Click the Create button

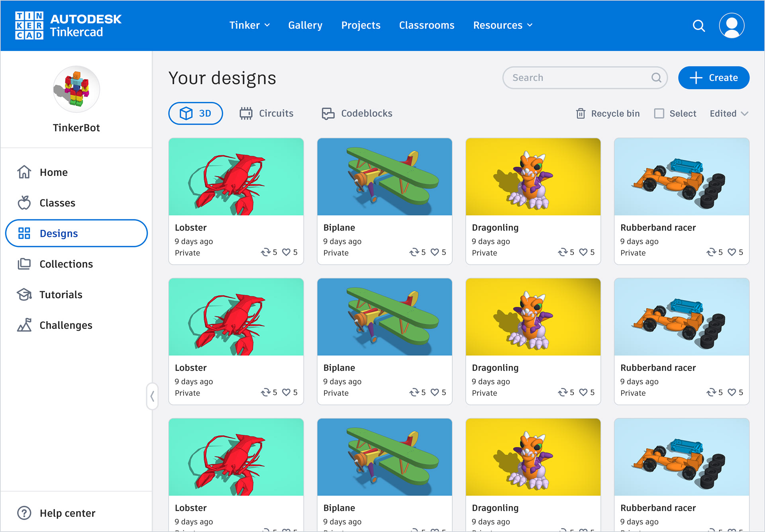pyautogui.click(x=714, y=78)
